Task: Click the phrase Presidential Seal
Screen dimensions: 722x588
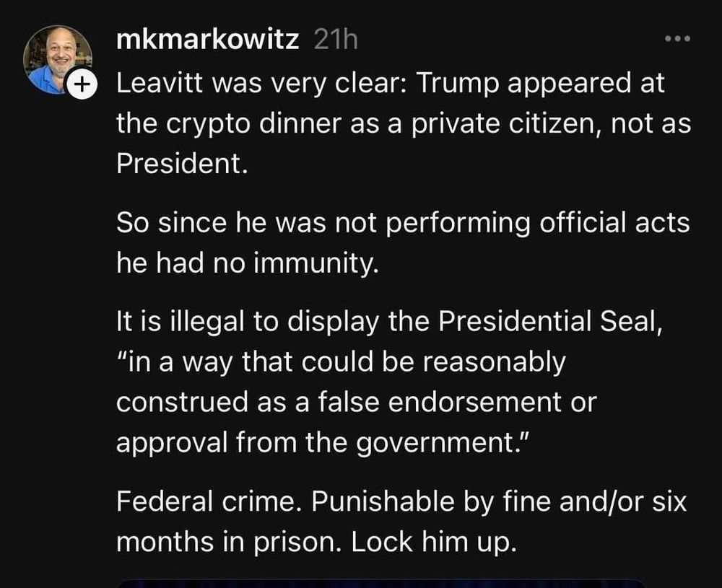Action: pyautogui.click(x=550, y=321)
